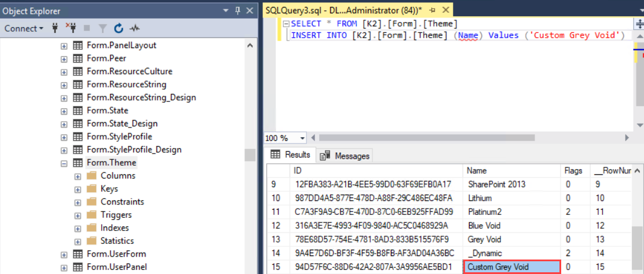Select the SharePoint 2013 name cell
Viewport: 644px width, 274px height.
click(512, 184)
